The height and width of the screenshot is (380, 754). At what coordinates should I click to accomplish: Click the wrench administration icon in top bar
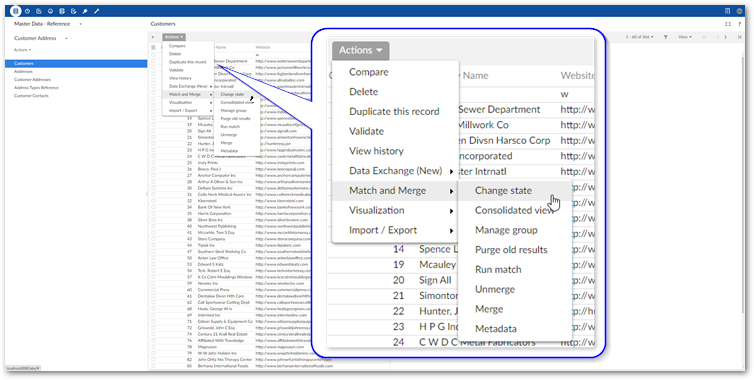click(x=97, y=11)
